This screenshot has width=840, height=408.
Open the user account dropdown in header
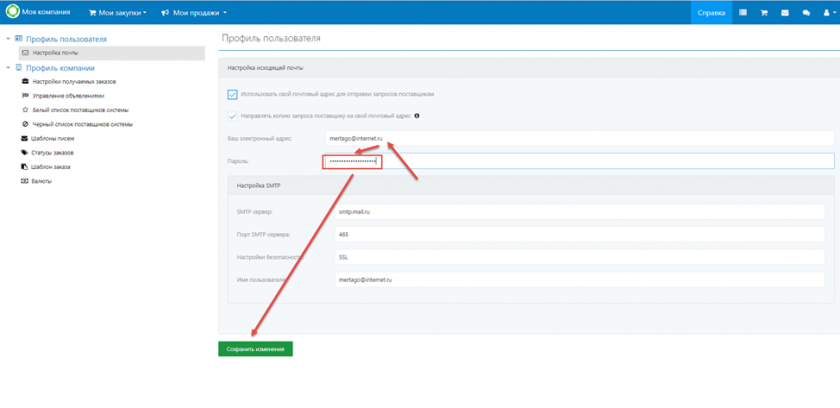point(827,13)
